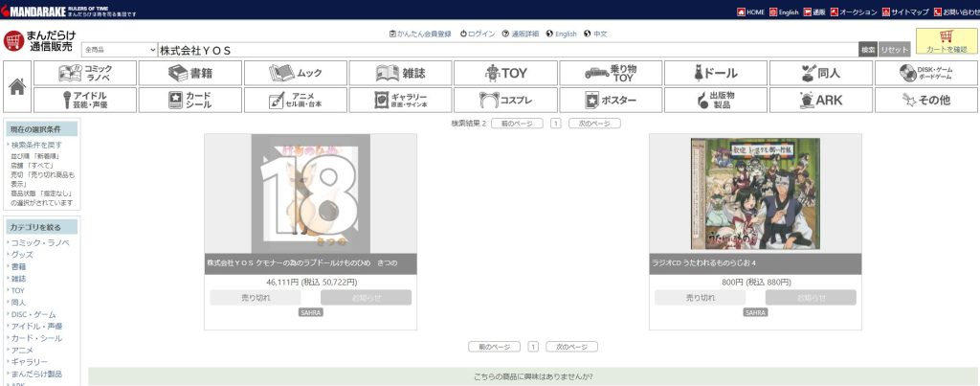Open コミック ラノベ category
The image size is (980, 386).
point(85,73)
